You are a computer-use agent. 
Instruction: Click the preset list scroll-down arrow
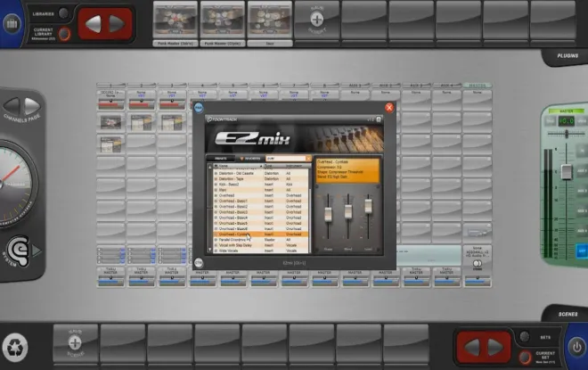tap(209, 249)
